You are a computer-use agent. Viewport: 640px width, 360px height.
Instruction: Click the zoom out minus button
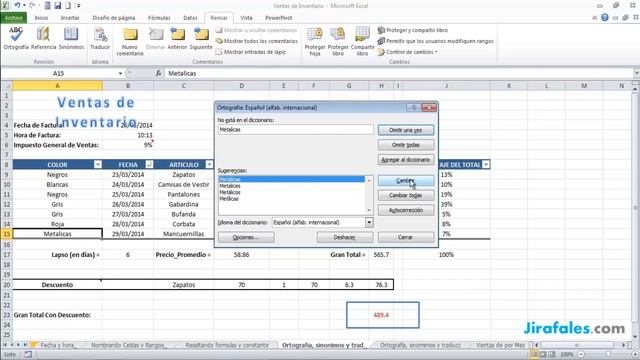(581, 355)
